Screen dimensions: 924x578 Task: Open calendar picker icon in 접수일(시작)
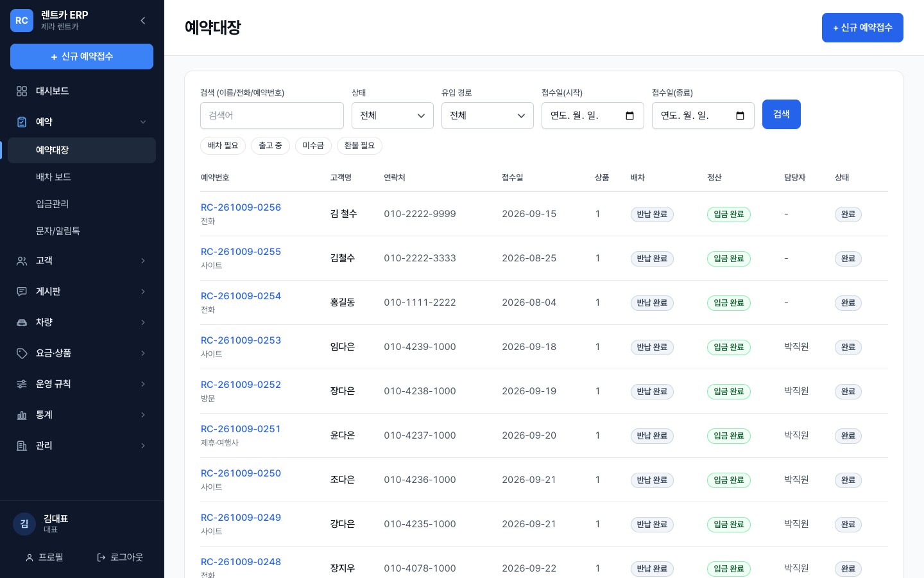(x=629, y=116)
